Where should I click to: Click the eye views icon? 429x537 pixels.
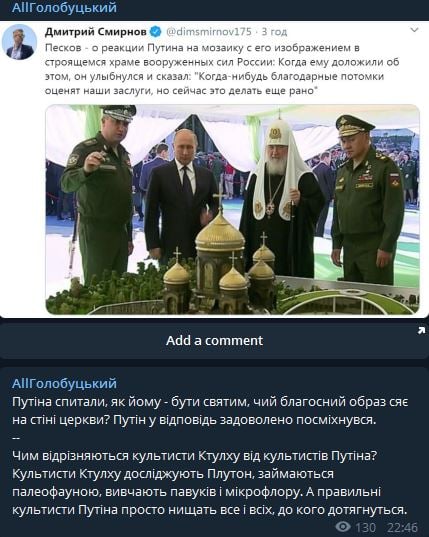[343, 526]
